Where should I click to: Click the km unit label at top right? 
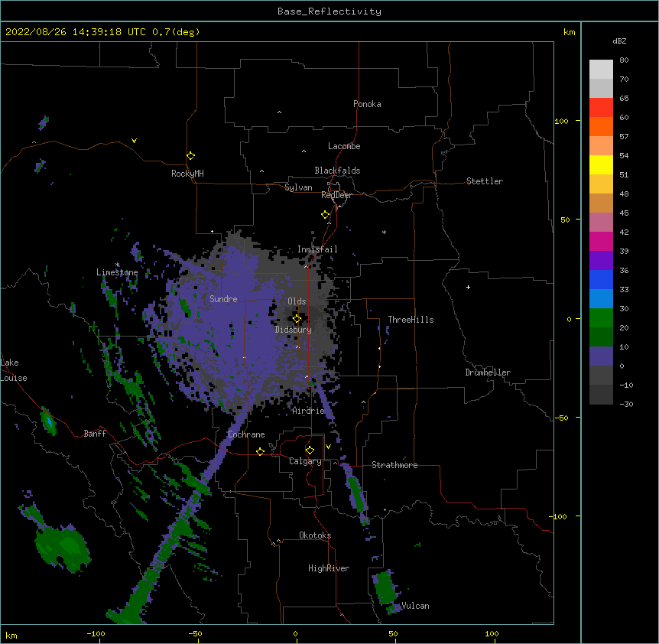[x=570, y=32]
